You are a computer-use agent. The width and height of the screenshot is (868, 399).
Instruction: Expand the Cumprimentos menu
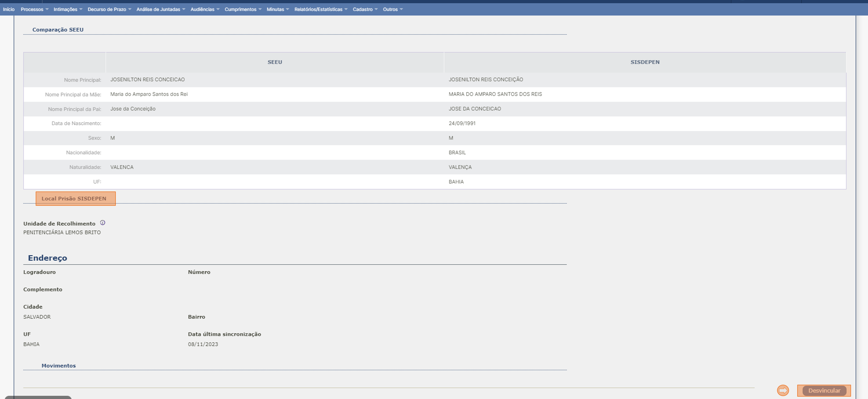click(243, 9)
